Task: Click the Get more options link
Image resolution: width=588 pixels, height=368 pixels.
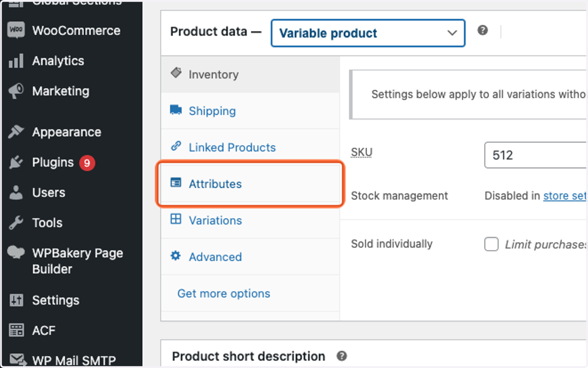Action: [x=223, y=294]
